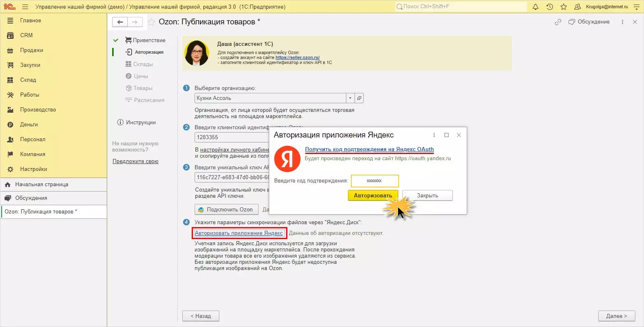Open the seller.ozon.ru link

(298, 58)
